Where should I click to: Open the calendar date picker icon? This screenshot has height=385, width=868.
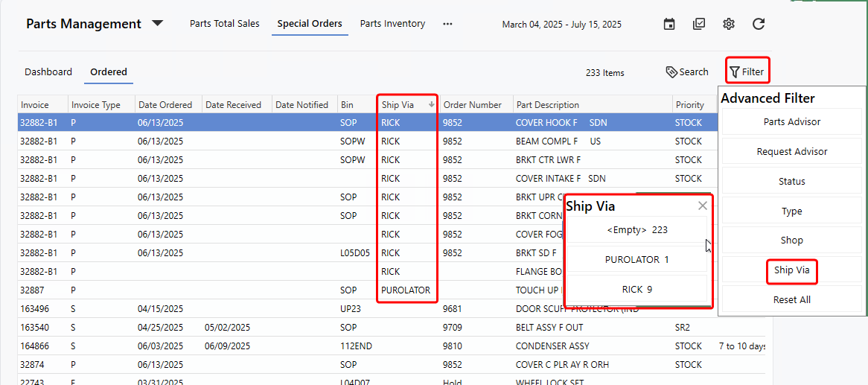tap(669, 24)
